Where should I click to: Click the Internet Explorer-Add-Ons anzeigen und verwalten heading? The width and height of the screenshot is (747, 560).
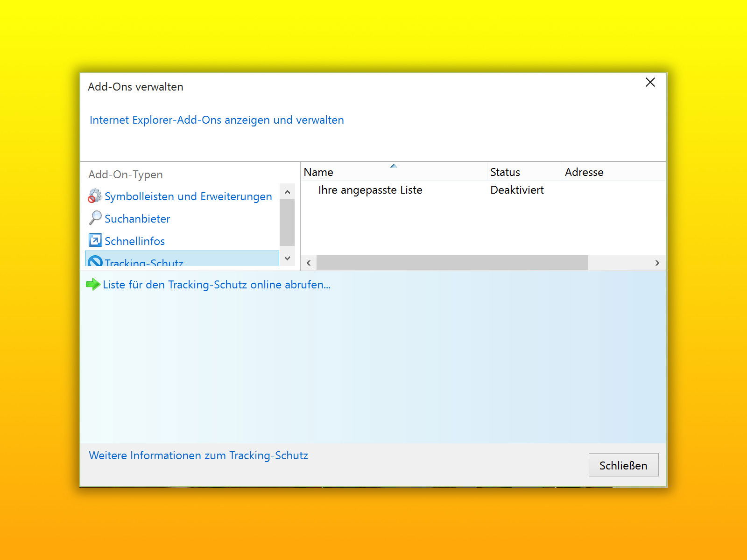(x=217, y=120)
